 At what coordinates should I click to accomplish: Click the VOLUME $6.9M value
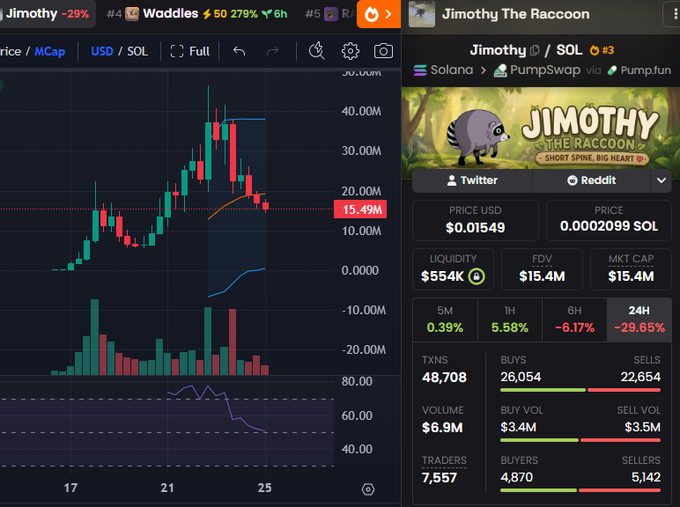pos(442,428)
